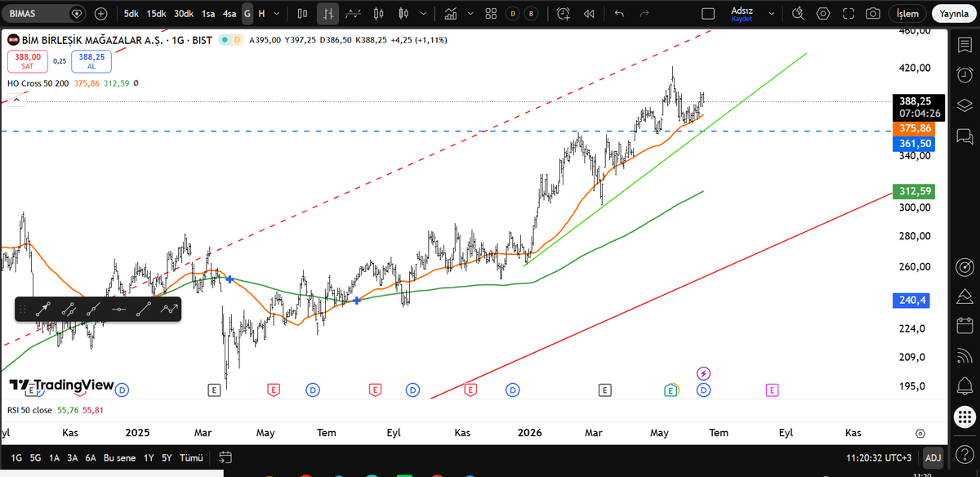Select the candlestick chart style icon
Image resolution: width=980 pixels, height=477 pixels.
pos(377,14)
